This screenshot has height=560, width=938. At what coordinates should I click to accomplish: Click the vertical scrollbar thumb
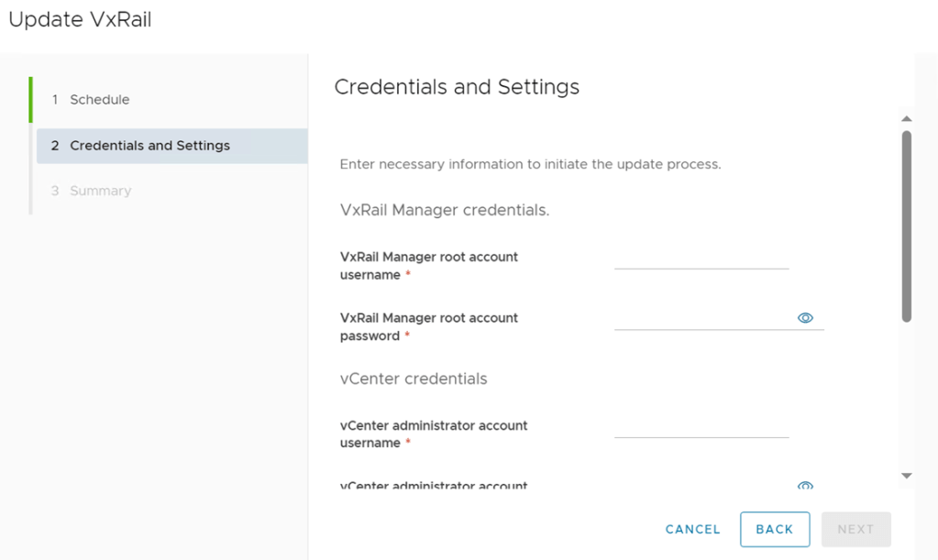tap(906, 225)
